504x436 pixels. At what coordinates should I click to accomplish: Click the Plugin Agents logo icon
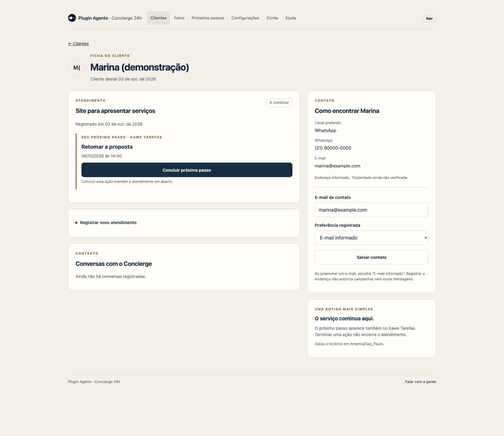tap(72, 18)
